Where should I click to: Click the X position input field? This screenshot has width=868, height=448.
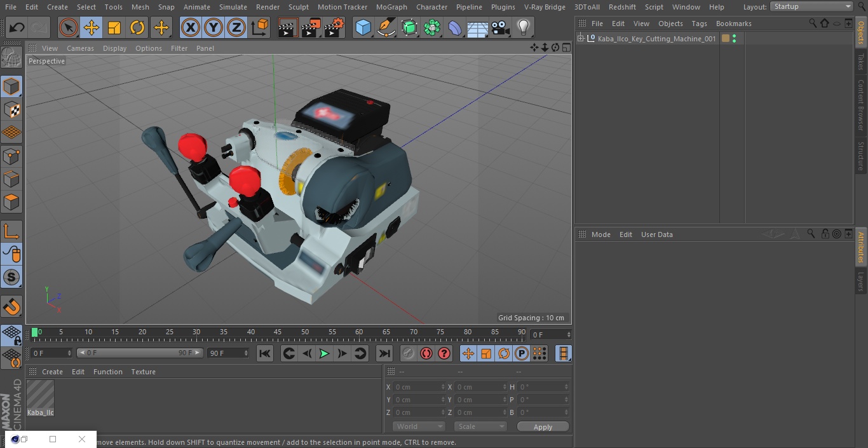click(419, 387)
